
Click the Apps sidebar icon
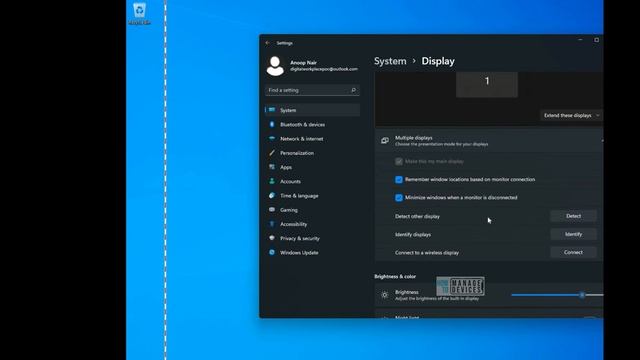point(272,167)
